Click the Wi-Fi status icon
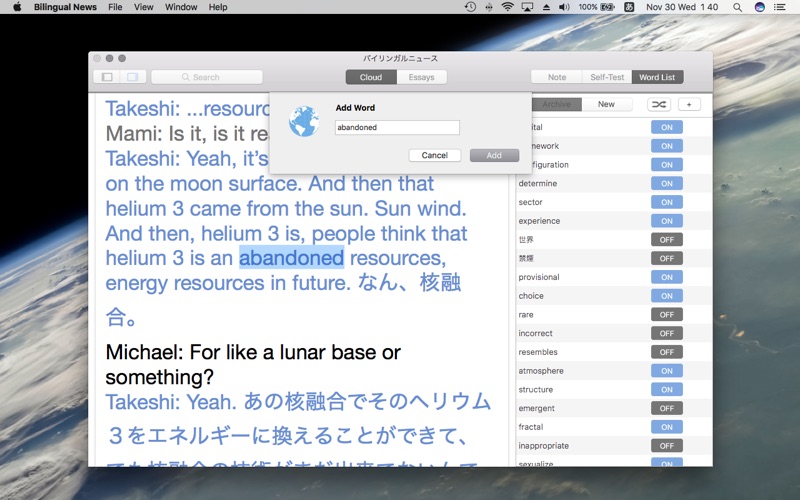Image resolution: width=800 pixels, height=500 pixels. point(507,7)
